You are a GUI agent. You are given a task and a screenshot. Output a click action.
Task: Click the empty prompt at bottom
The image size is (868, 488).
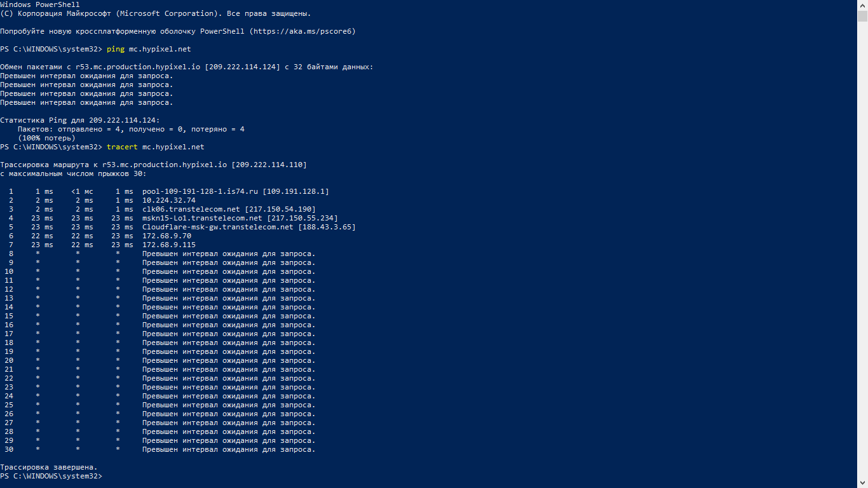51,476
